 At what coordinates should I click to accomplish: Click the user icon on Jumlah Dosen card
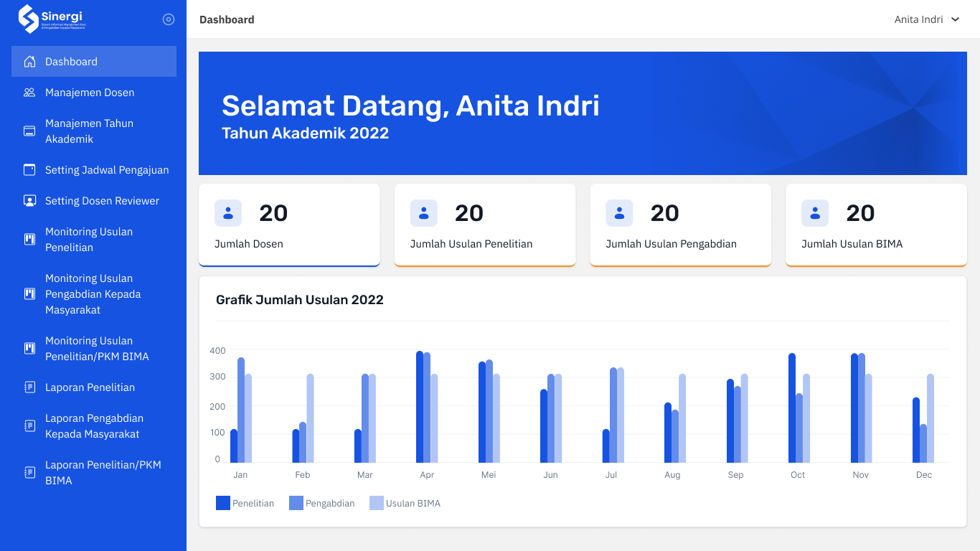pyautogui.click(x=228, y=213)
